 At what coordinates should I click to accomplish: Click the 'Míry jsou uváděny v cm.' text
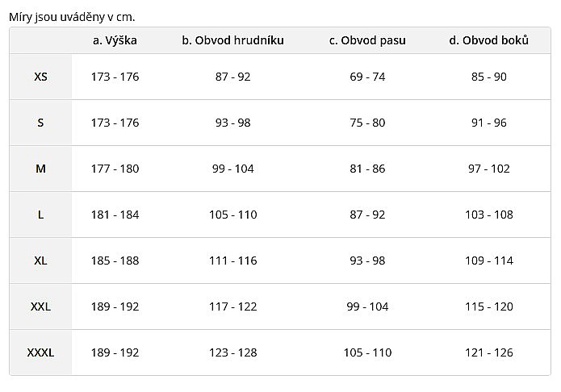pos(72,17)
